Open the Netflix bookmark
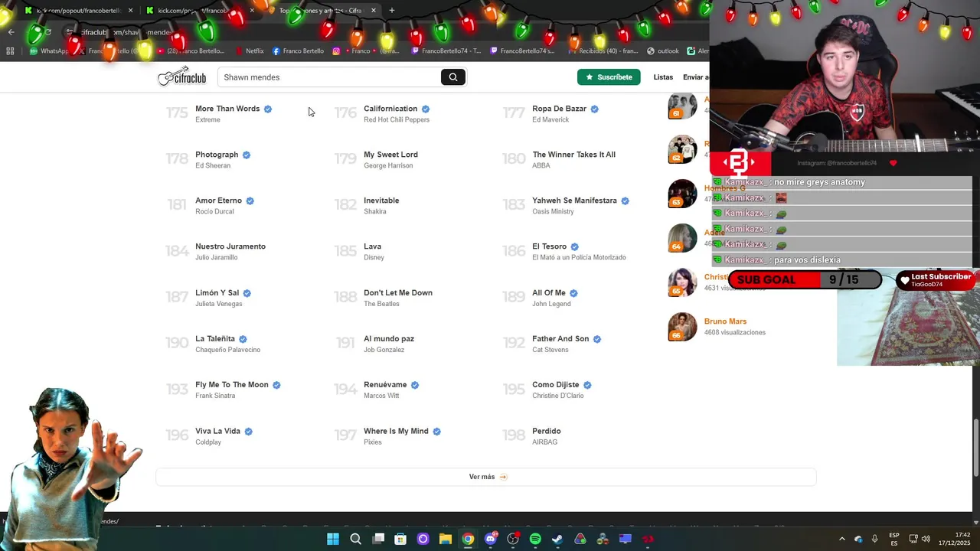Image resolution: width=980 pixels, height=551 pixels. (x=248, y=51)
